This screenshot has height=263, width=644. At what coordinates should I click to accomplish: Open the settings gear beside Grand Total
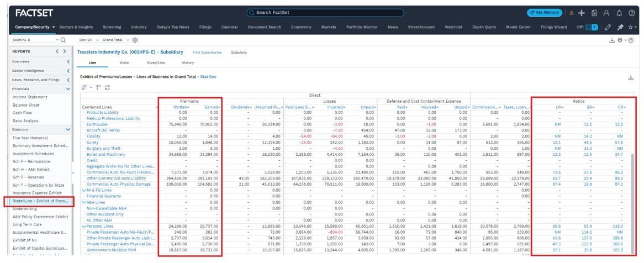coord(135,40)
